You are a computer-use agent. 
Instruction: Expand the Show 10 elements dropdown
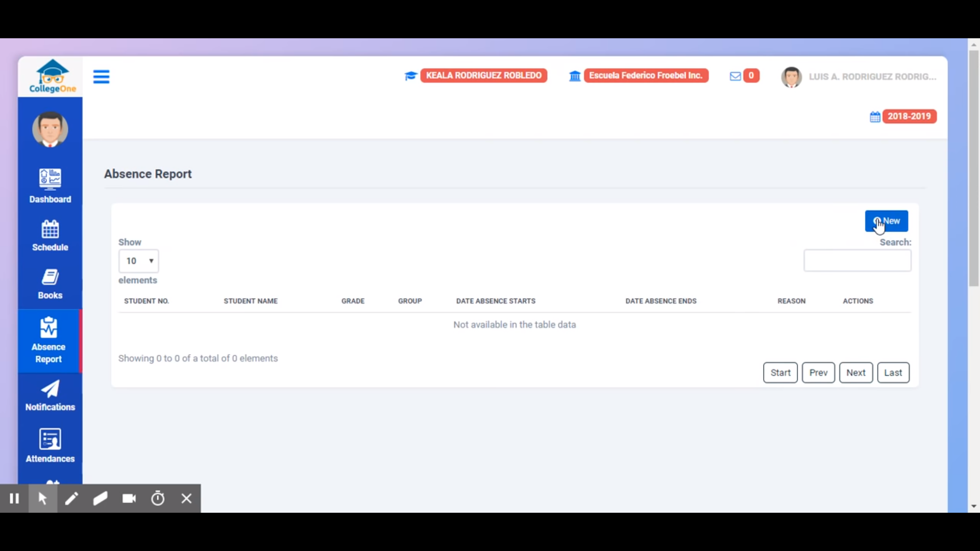coord(139,261)
